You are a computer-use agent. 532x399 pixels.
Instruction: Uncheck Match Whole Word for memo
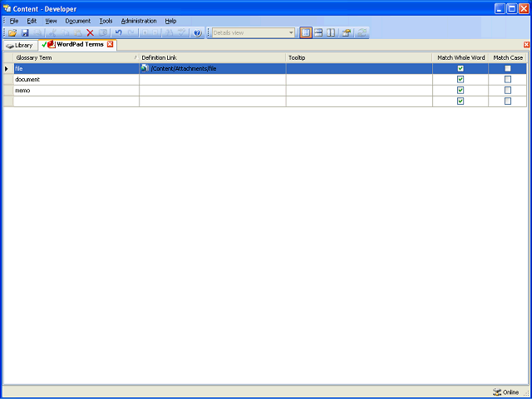(461, 91)
